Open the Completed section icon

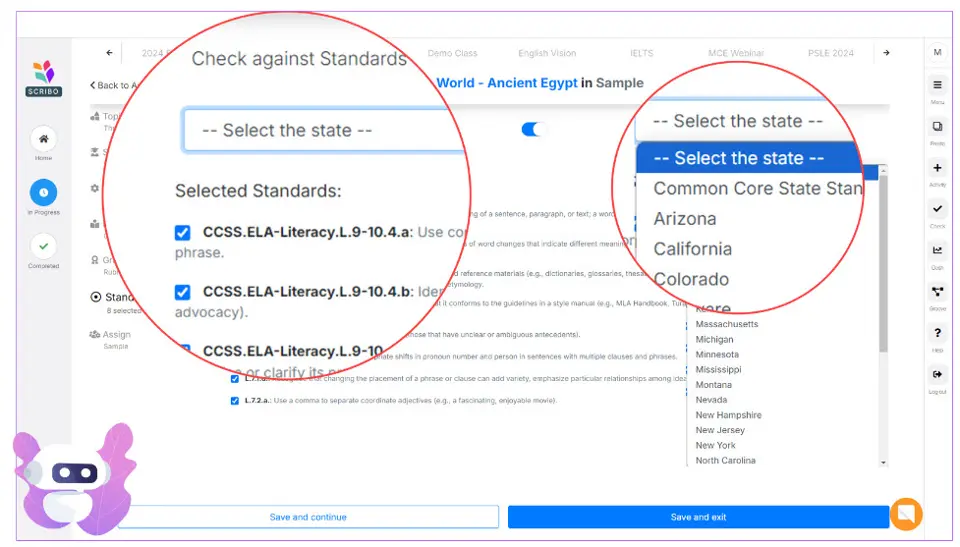(x=43, y=246)
